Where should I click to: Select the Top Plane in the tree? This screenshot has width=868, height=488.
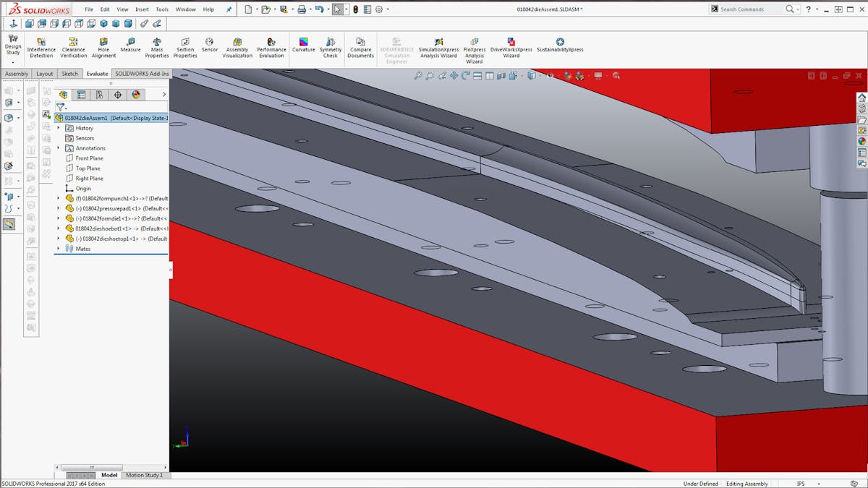point(89,168)
